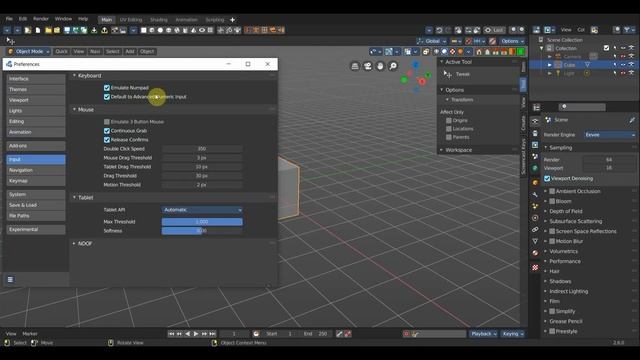Switch to Shading workspace tab
The image size is (640, 360).
pyautogui.click(x=159, y=20)
